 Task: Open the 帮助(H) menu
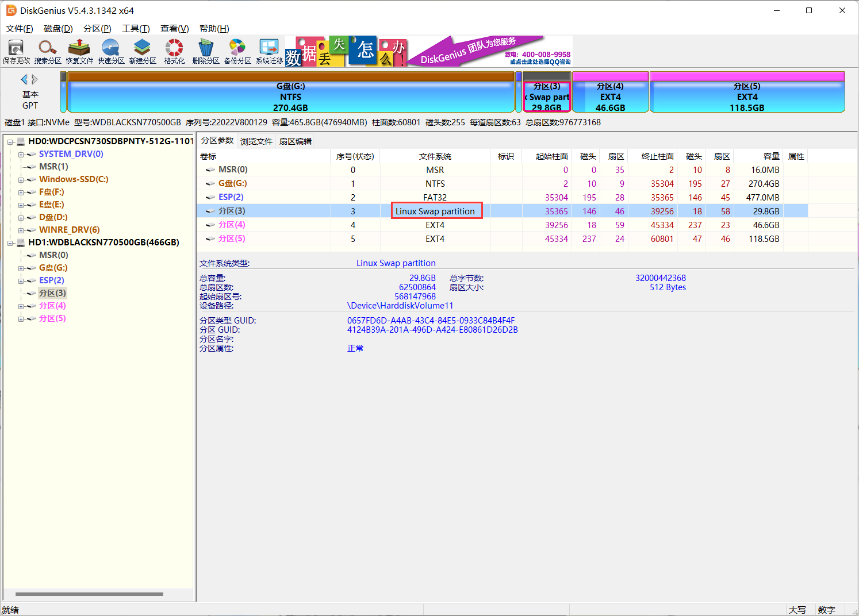coord(214,29)
